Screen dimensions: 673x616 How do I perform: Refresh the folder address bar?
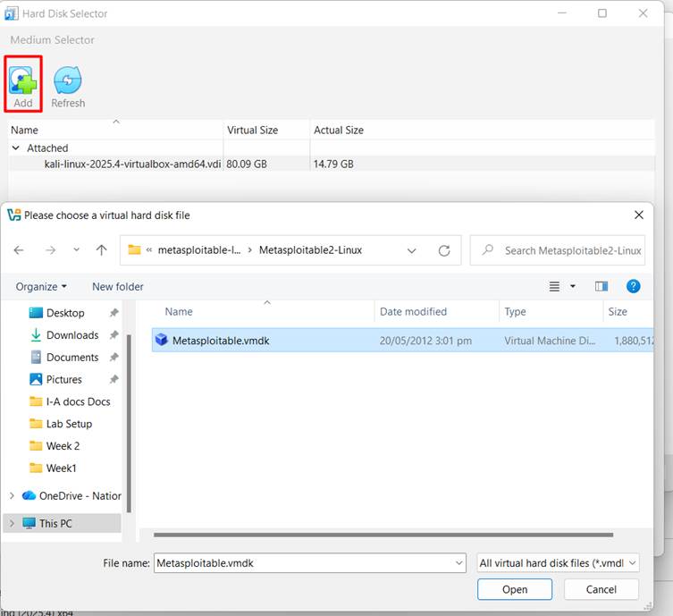click(x=444, y=250)
